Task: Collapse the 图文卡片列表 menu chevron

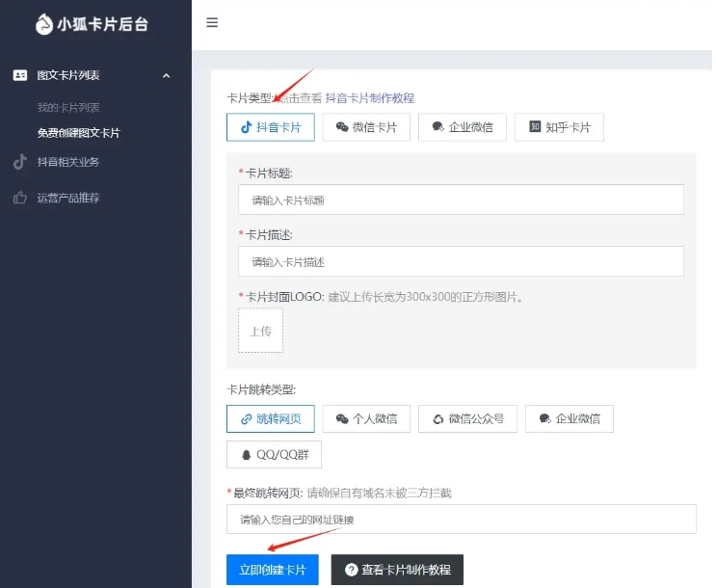Action: 166,75
